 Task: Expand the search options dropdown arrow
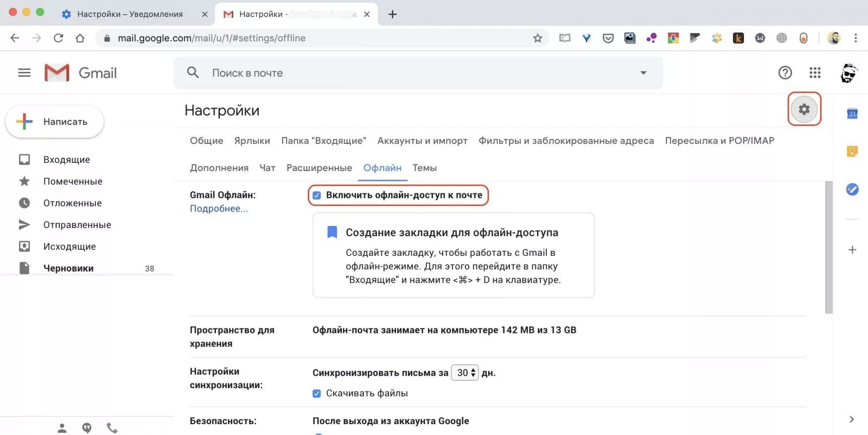643,73
